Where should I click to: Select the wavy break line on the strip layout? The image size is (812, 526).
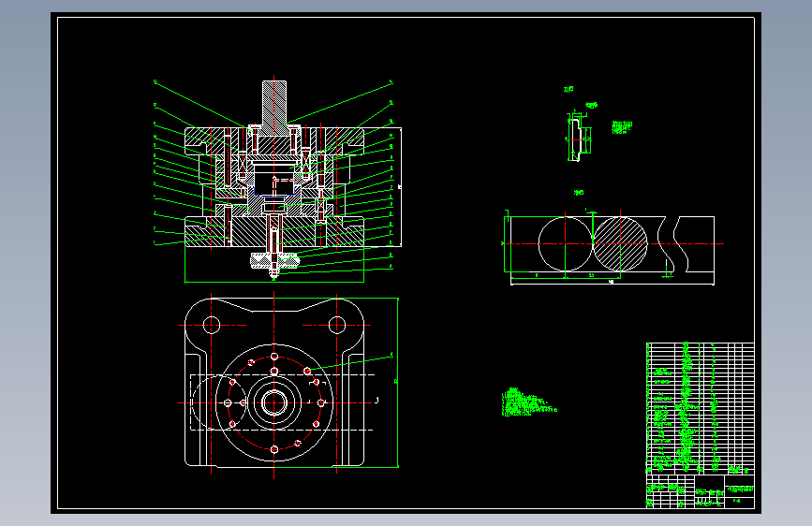tap(672, 244)
